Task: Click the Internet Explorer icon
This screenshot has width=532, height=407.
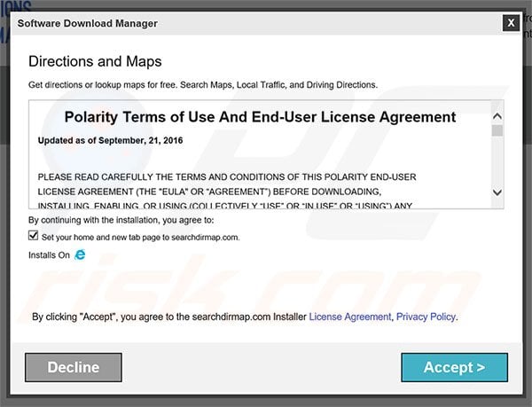Action: [x=80, y=254]
